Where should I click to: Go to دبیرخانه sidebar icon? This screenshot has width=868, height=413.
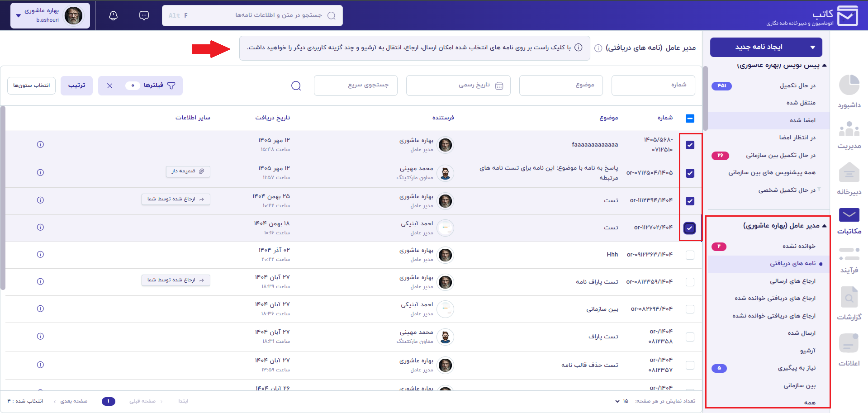coord(849,179)
